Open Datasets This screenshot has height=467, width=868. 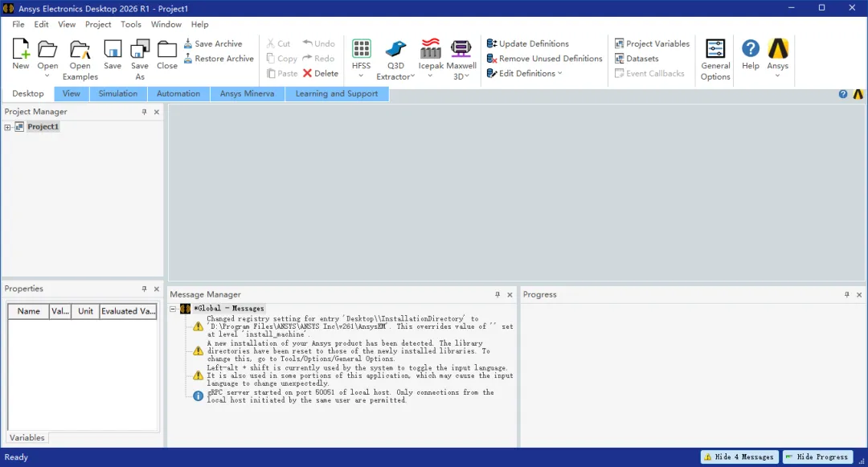point(637,58)
